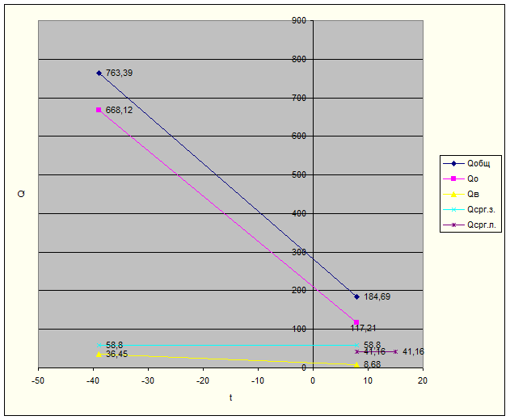Click the 8,68 data label
Viewport: 510px width, 420px height.
point(373,365)
